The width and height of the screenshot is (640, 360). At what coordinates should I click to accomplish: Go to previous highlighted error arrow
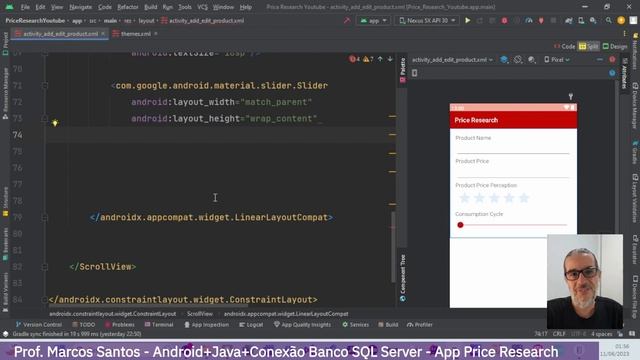tap(380, 59)
